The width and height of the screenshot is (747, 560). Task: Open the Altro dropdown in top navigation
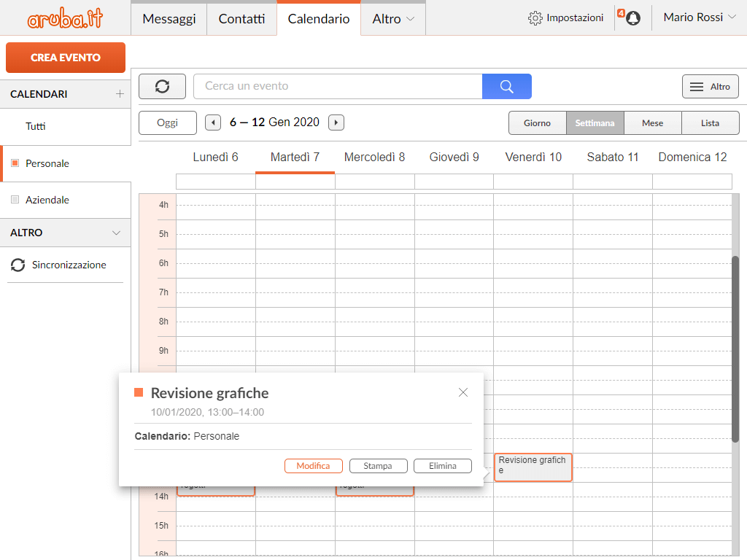pos(392,19)
